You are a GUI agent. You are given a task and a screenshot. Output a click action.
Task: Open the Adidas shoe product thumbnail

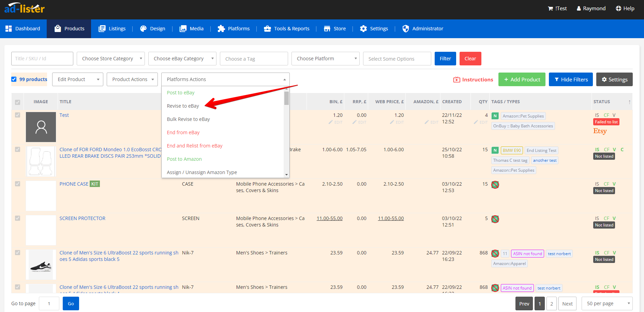click(x=41, y=265)
